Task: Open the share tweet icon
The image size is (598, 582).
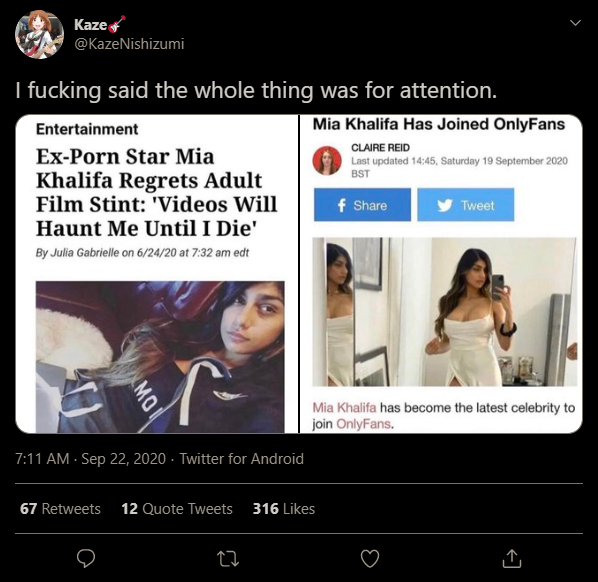Action: coord(512,558)
